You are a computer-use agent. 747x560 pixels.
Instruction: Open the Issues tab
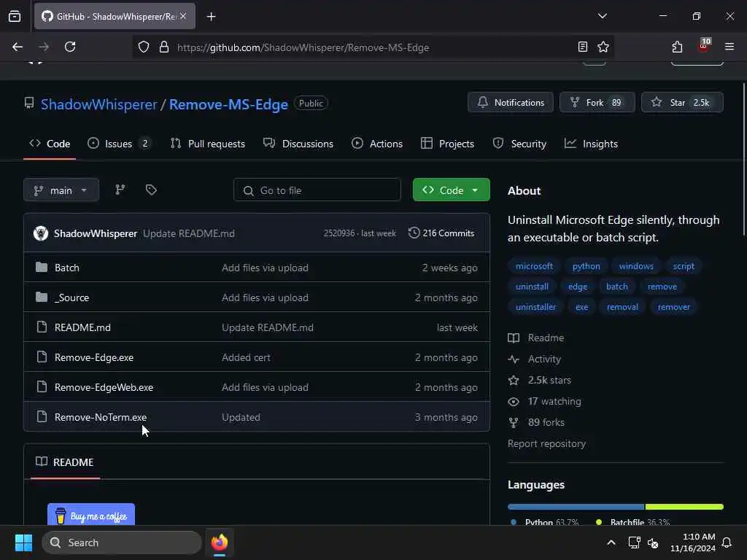120,144
